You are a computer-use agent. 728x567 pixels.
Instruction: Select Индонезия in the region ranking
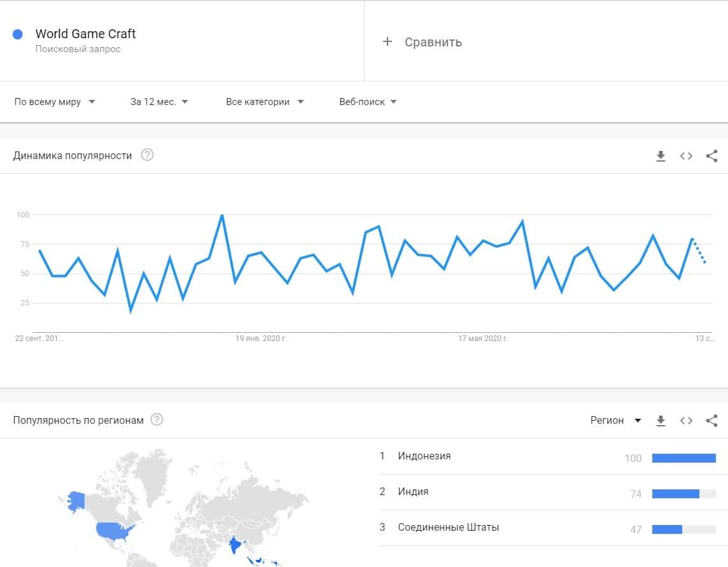point(424,456)
